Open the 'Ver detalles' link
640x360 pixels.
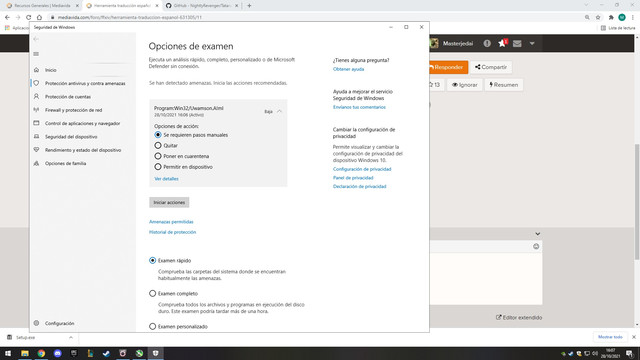click(166, 179)
